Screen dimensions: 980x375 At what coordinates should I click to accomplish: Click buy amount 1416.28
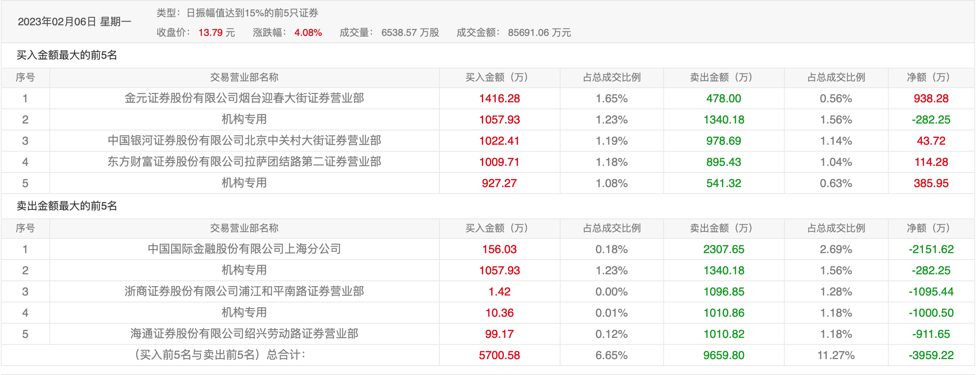pyautogui.click(x=499, y=98)
